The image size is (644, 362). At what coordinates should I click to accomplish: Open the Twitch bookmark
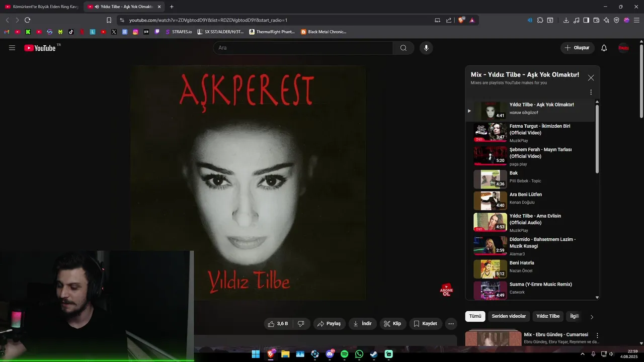click(157, 32)
